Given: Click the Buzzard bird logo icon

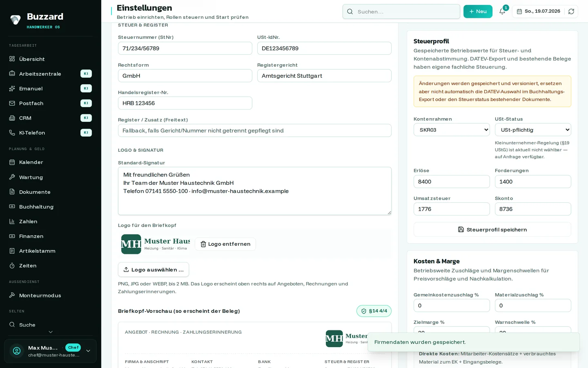Looking at the screenshot, I should (x=16, y=20).
